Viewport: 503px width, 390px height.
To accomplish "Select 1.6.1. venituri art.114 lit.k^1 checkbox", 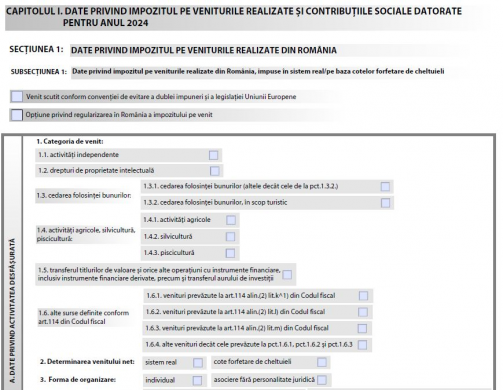I will (363, 296).
